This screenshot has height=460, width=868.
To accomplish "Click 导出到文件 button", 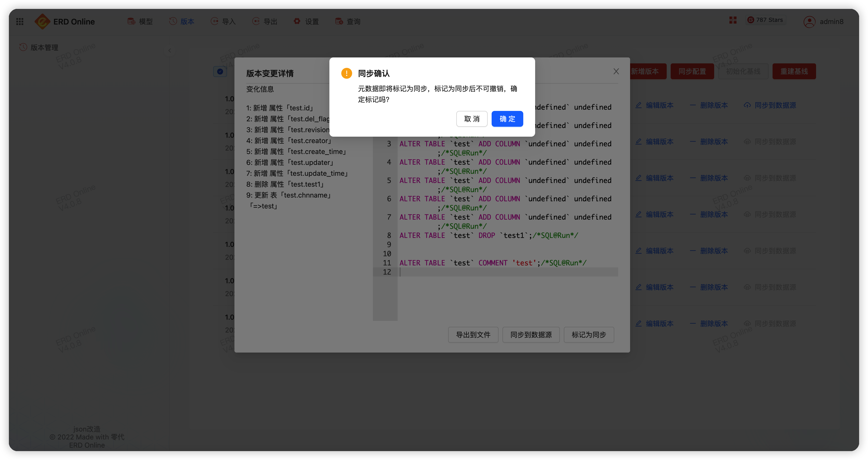I will point(473,334).
